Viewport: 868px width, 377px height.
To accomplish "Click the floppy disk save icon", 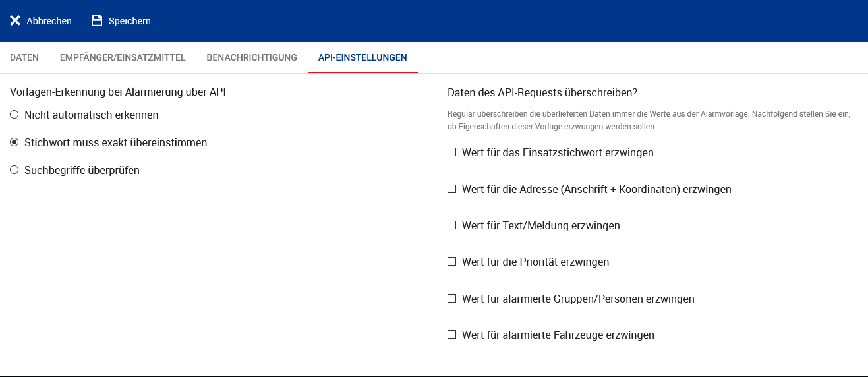I will tap(97, 20).
